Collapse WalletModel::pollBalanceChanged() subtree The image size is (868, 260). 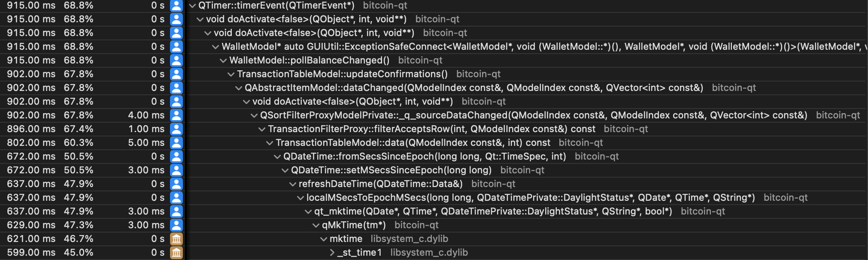(223, 60)
